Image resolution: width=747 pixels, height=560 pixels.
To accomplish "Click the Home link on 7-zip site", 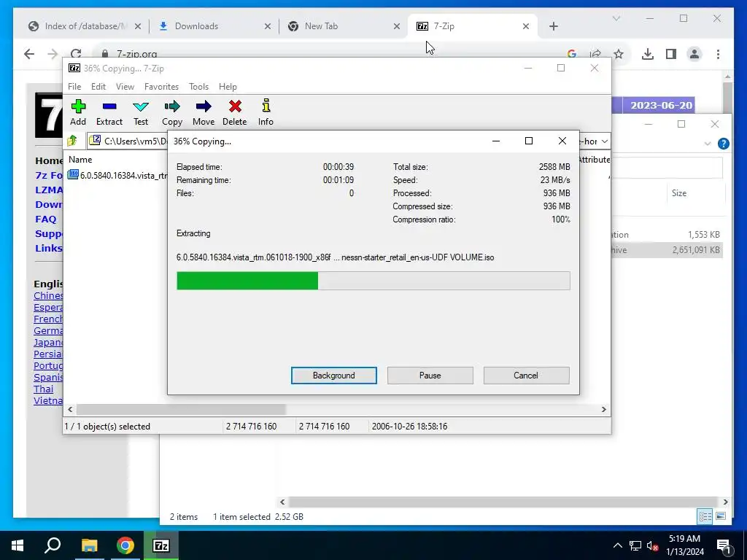I will pyautogui.click(x=49, y=160).
